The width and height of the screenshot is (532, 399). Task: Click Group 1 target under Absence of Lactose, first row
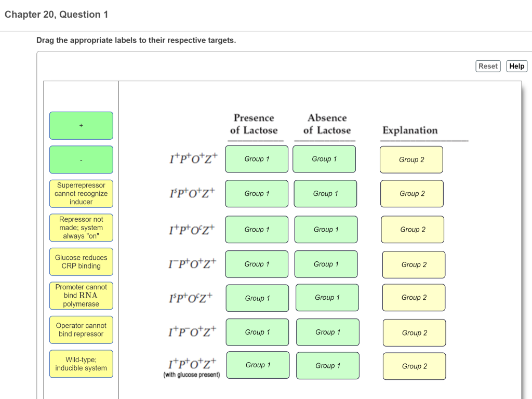click(324, 159)
